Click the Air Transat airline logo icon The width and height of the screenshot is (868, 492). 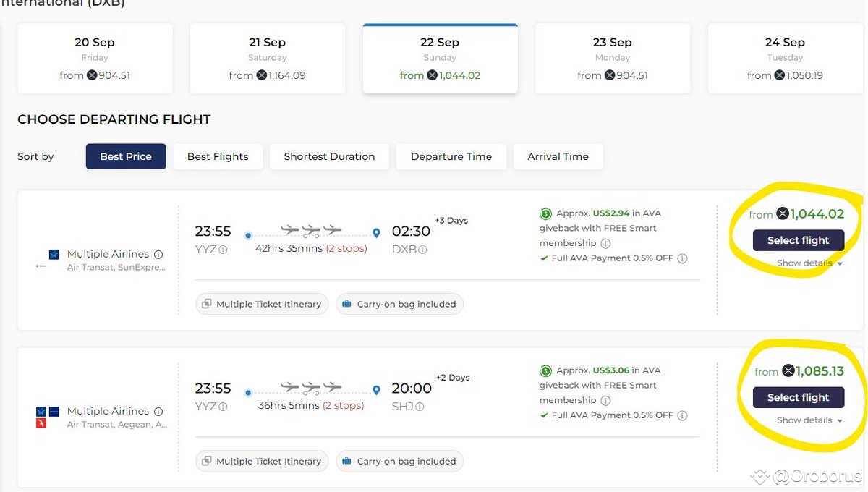[53, 254]
